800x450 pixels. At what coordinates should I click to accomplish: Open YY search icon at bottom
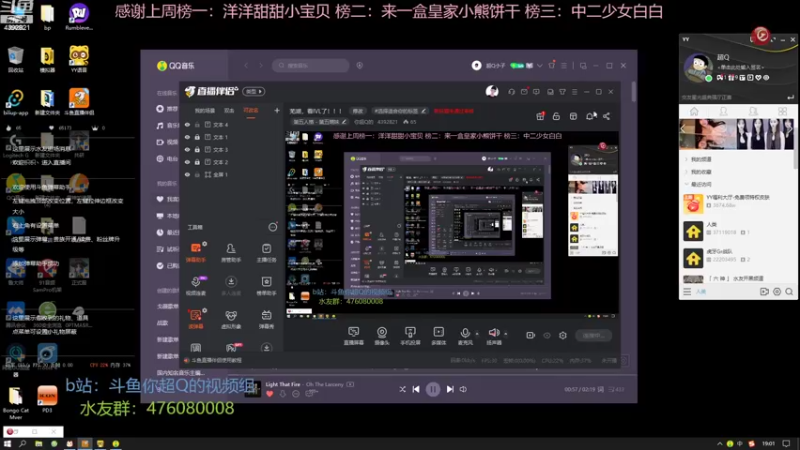tap(789, 292)
